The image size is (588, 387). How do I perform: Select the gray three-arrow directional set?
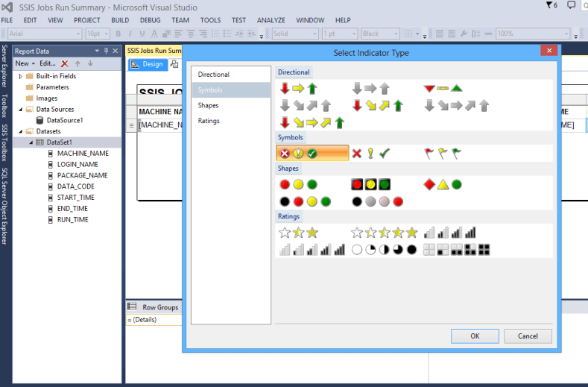click(x=370, y=89)
